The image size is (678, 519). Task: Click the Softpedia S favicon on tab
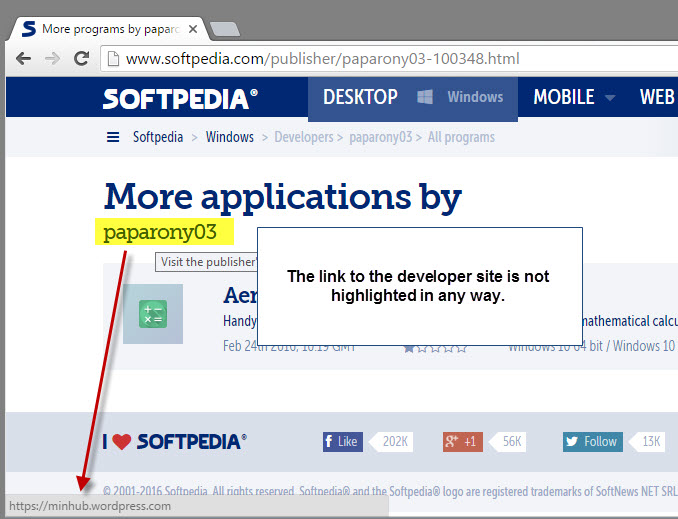(29, 29)
